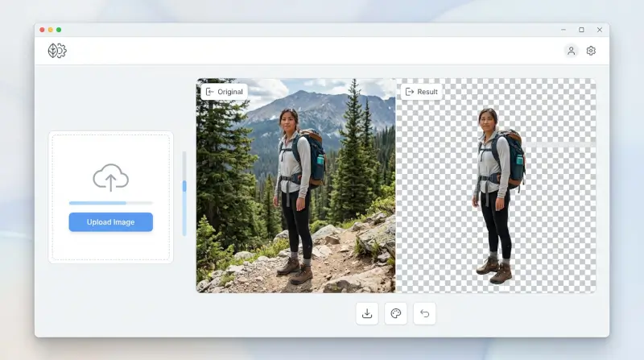This screenshot has height=360, width=644.
Task: Close the window using the X icon
Action: 600,30
